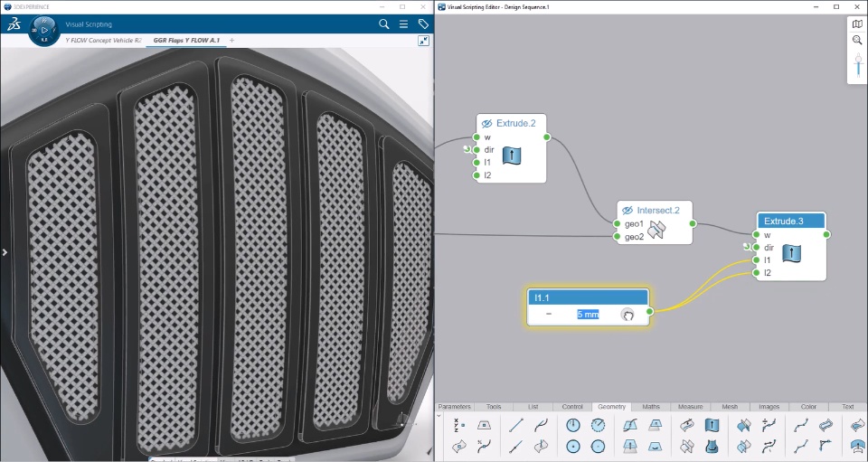868x462 pixels.
Task: Click the output port of Extrude.2
Action: (x=547, y=137)
